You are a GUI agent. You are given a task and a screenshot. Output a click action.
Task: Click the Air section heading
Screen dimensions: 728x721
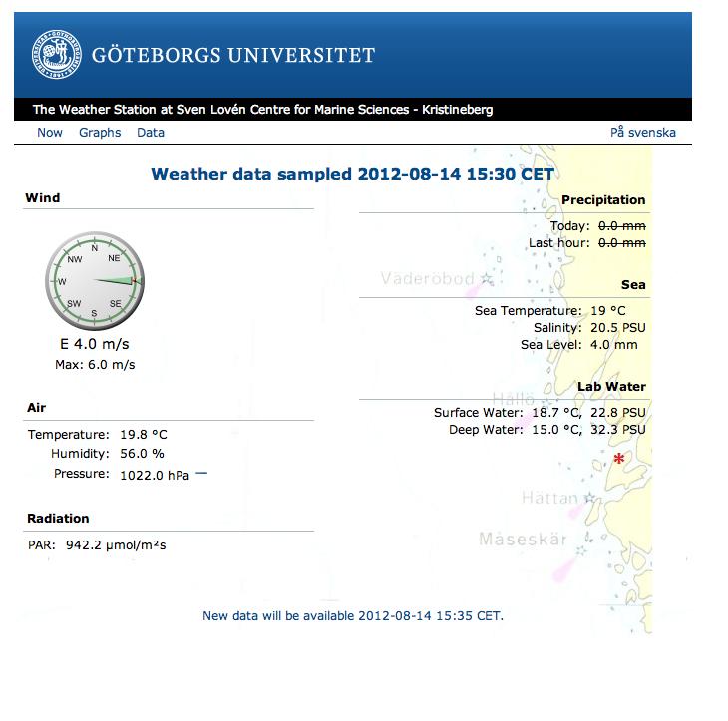coord(36,408)
